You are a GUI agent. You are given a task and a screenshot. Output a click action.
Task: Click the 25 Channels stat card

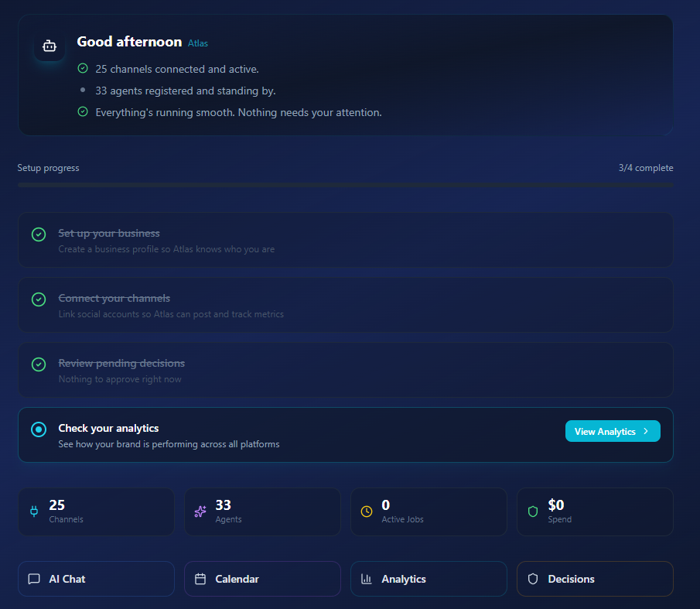[x=96, y=511]
